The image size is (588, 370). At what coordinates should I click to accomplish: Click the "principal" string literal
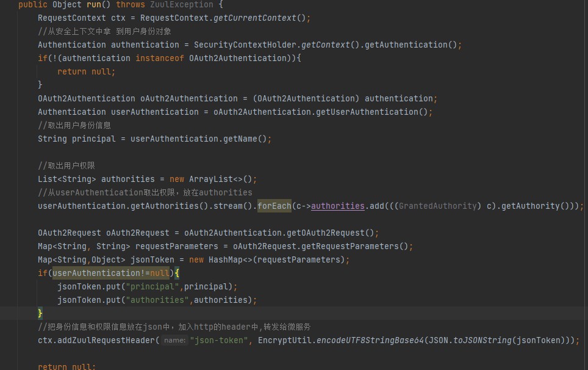coord(152,287)
